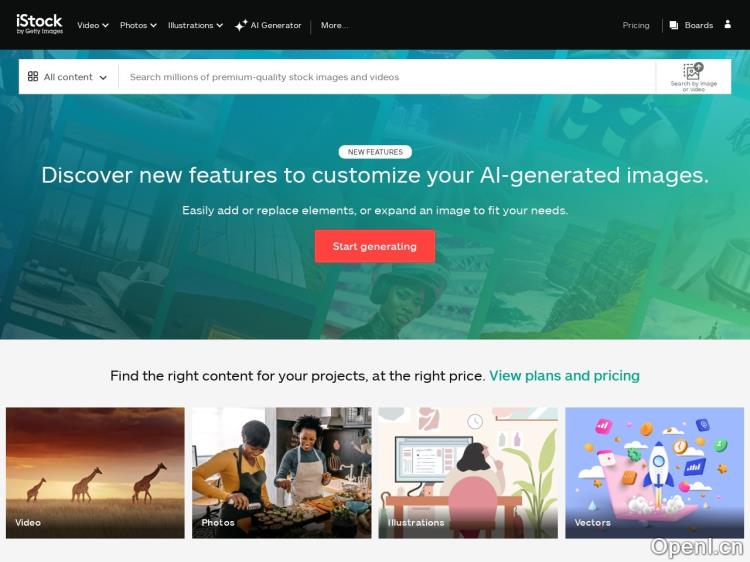750x562 pixels.
Task: Open View plans and pricing link
Action: click(564, 376)
